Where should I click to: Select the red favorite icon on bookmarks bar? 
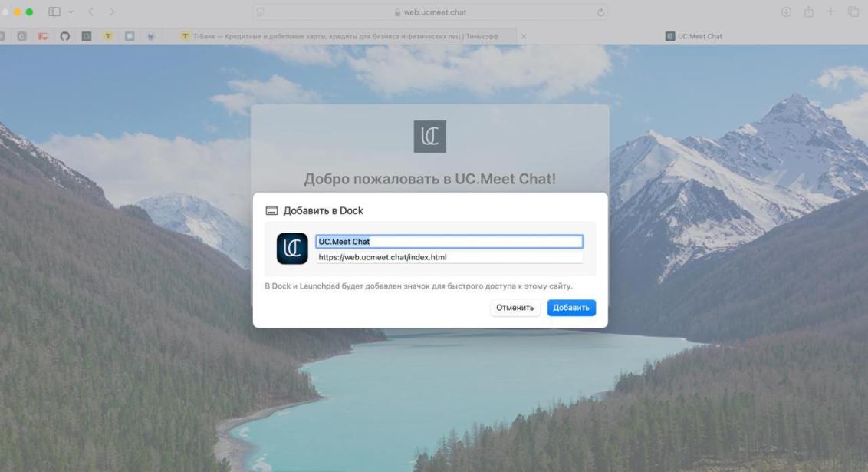(42, 35)
